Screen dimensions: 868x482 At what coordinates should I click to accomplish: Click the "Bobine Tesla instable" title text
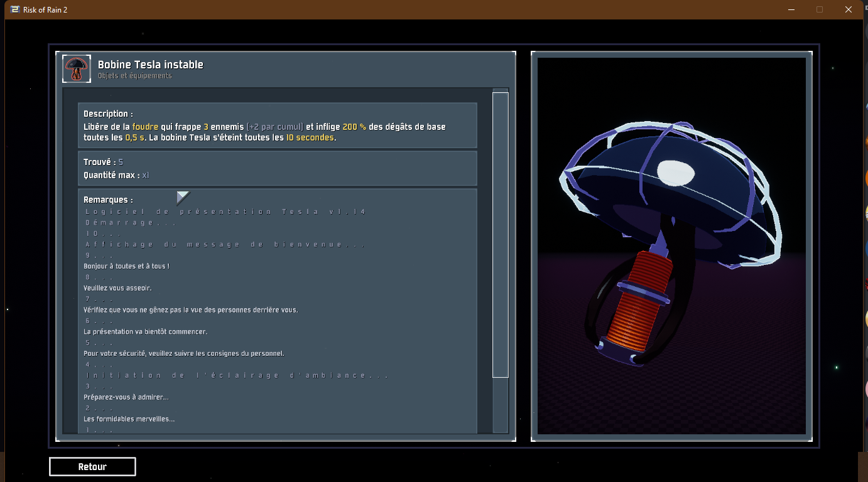(x=150, y=65)
